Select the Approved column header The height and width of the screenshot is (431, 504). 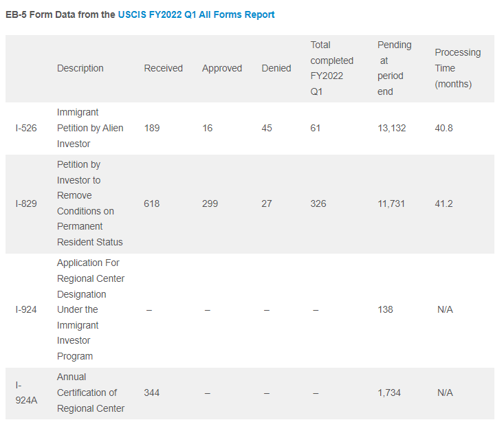[221, 68]
